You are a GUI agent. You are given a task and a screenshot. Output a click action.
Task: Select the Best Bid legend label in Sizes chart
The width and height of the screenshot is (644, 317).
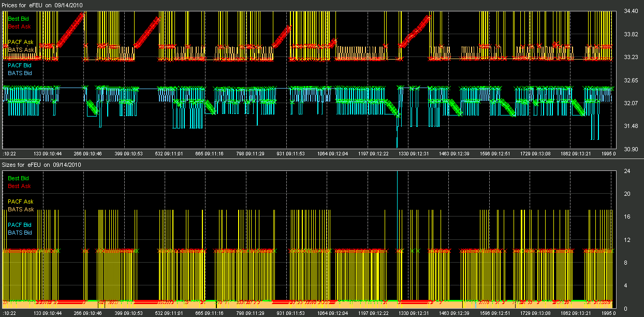18,178
